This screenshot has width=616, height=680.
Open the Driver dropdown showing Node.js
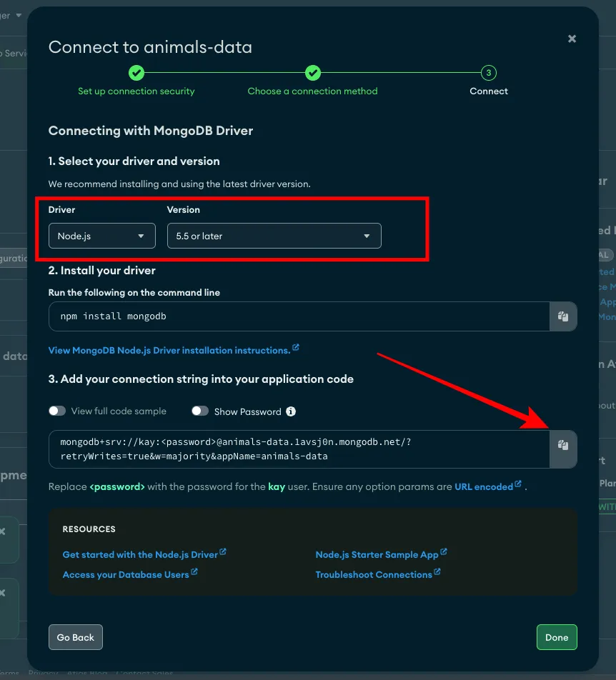click(x=102, y=236)
